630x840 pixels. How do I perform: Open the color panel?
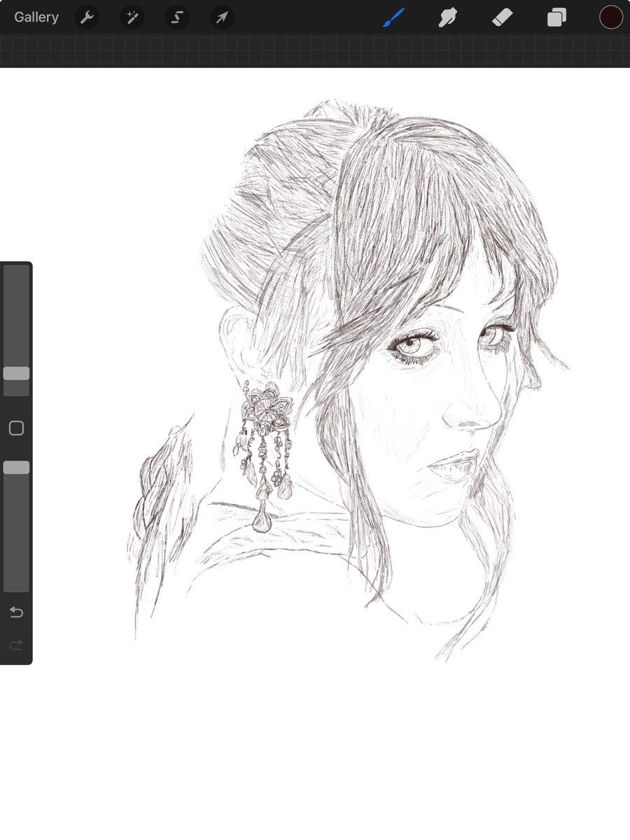click(610, 17)
